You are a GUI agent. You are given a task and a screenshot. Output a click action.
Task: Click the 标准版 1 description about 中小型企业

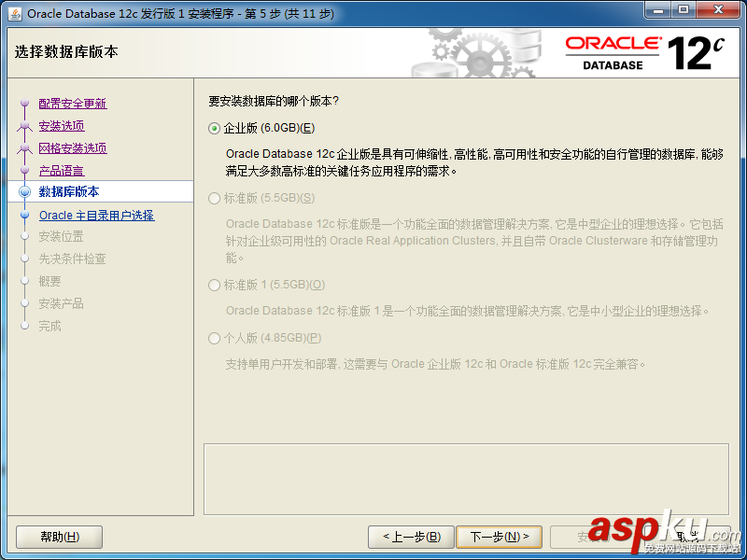coord(468,311)
